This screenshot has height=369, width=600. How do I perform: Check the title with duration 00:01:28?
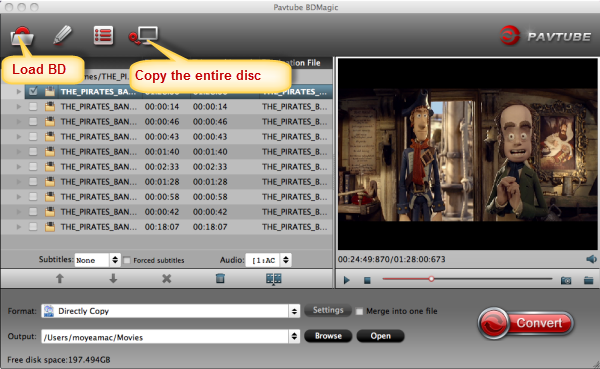[33, 181]
